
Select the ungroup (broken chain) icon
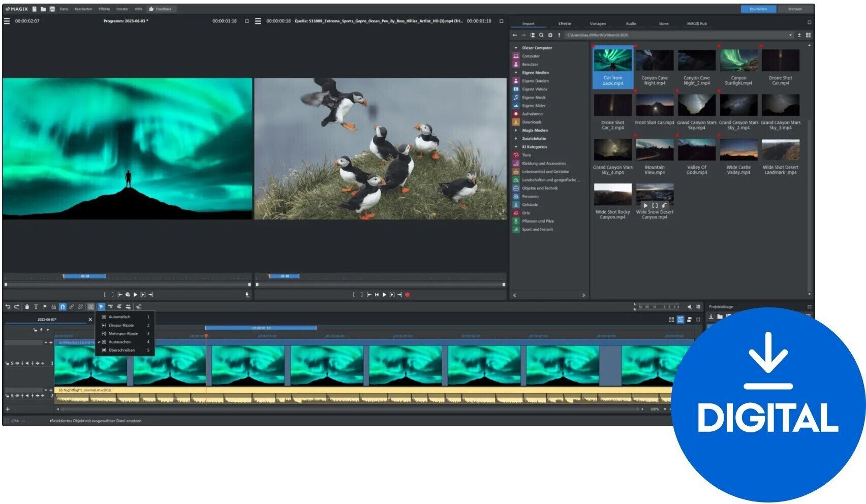point(80,306)
